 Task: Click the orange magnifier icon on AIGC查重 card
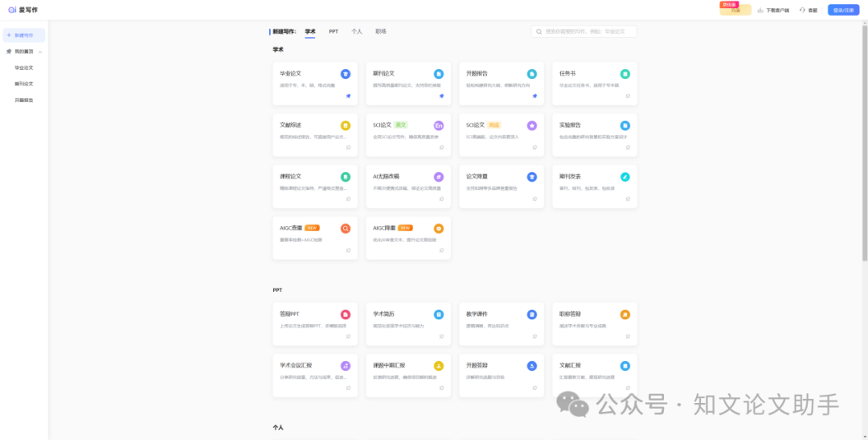[346, 228]
